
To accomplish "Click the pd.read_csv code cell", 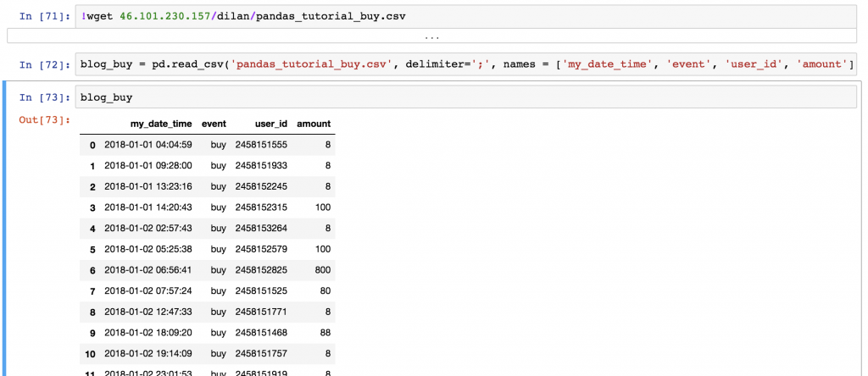I will [466, 64].
